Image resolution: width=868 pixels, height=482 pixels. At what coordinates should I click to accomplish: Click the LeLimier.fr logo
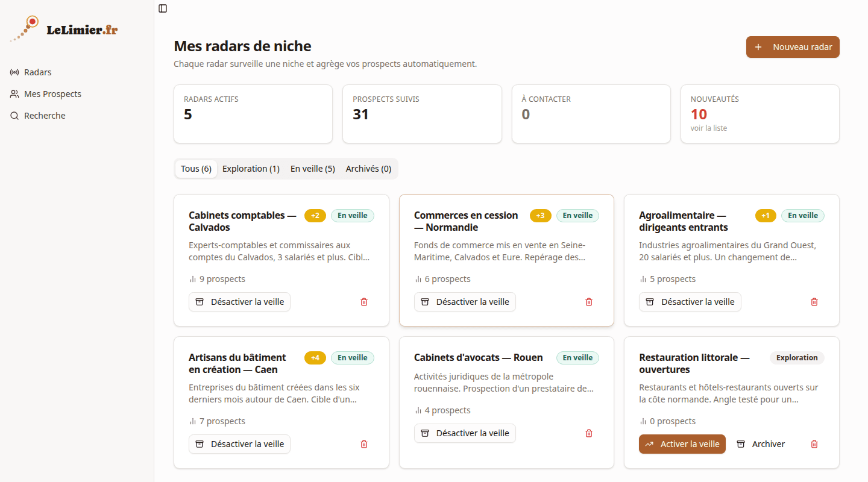(x=64, y=29)
